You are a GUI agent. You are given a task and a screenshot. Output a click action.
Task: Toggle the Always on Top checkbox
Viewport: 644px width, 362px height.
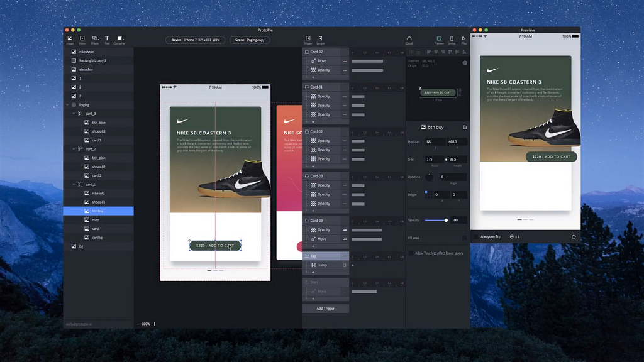(477, 237)
